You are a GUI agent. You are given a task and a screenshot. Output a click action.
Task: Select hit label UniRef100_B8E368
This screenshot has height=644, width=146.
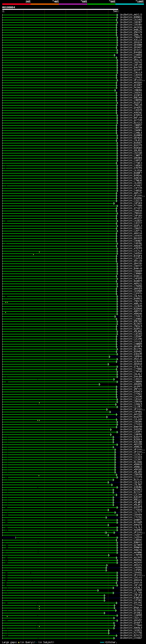click(x=131, y=98)
